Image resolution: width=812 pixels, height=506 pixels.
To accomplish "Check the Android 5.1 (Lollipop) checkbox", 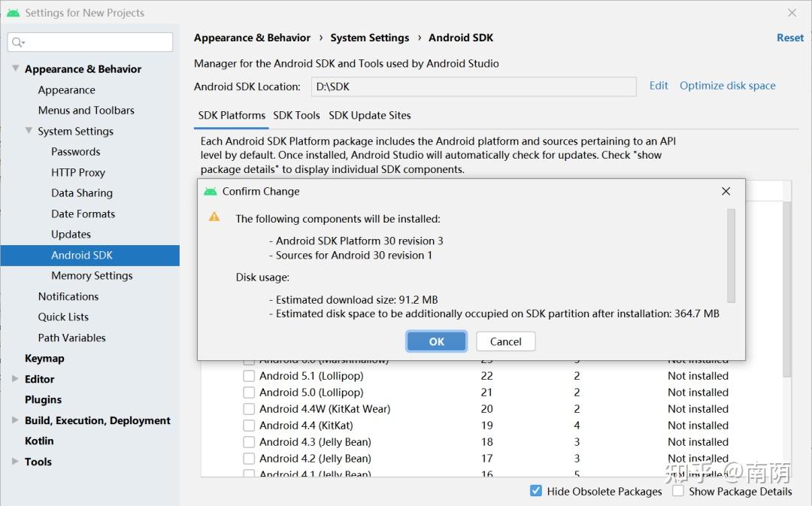I will coord(249,376).
